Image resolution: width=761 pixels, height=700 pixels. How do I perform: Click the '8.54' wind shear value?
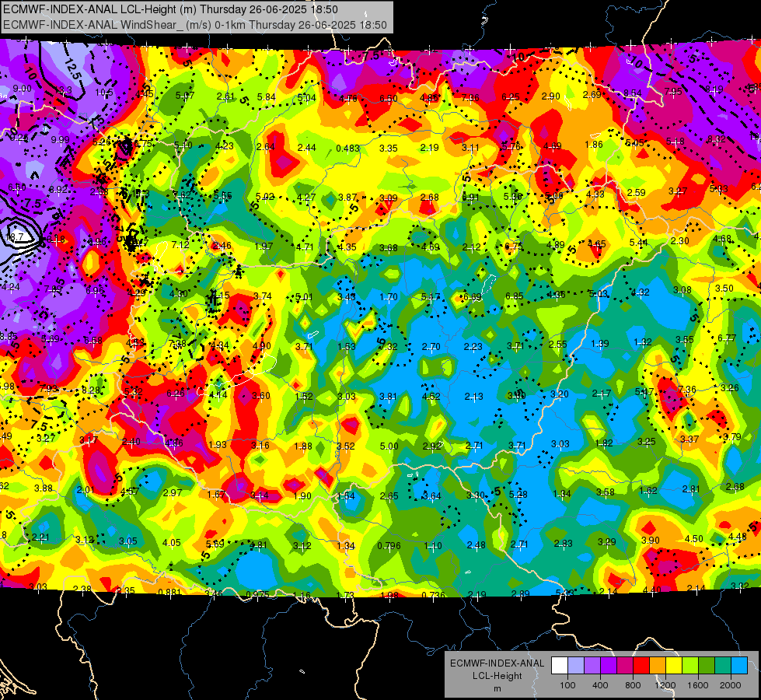(x=633, y=93)
